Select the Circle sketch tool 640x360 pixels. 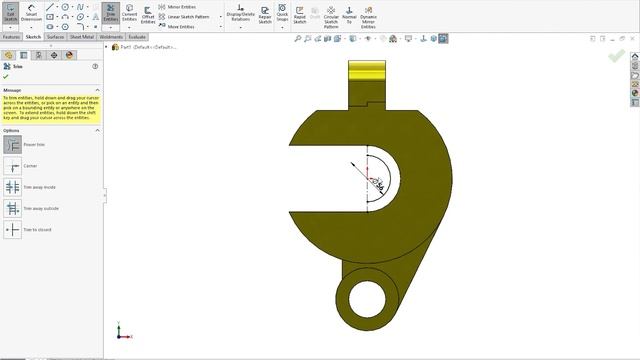click(x=65, y=7)
